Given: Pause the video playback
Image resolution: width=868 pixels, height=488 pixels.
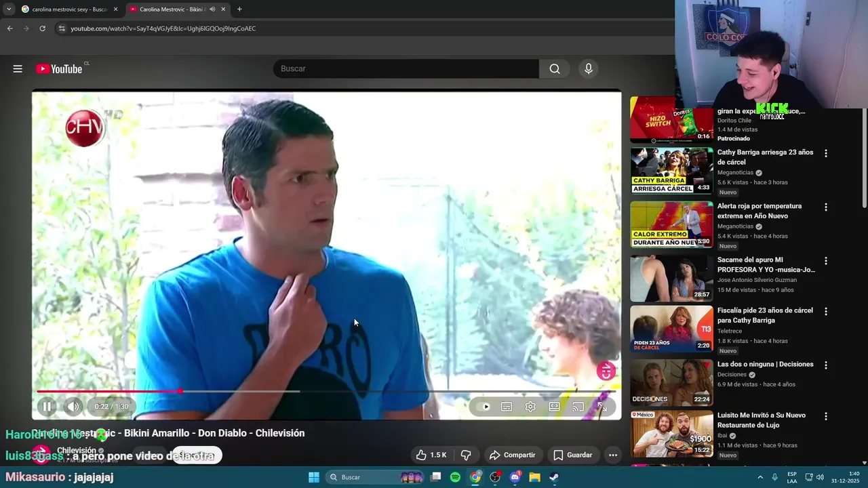Looking at the screenshot, I should [x=47, y=407].
